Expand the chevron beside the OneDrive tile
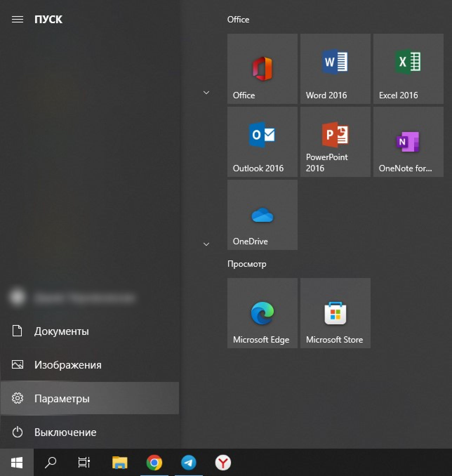The width and height of the screenshot is (452, 476). 206,244
